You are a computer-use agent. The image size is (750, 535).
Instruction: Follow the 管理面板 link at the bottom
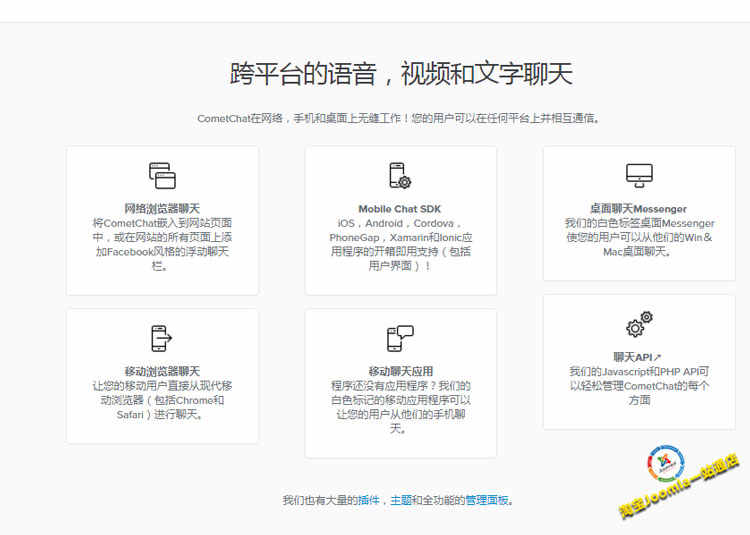click(487, 500)
